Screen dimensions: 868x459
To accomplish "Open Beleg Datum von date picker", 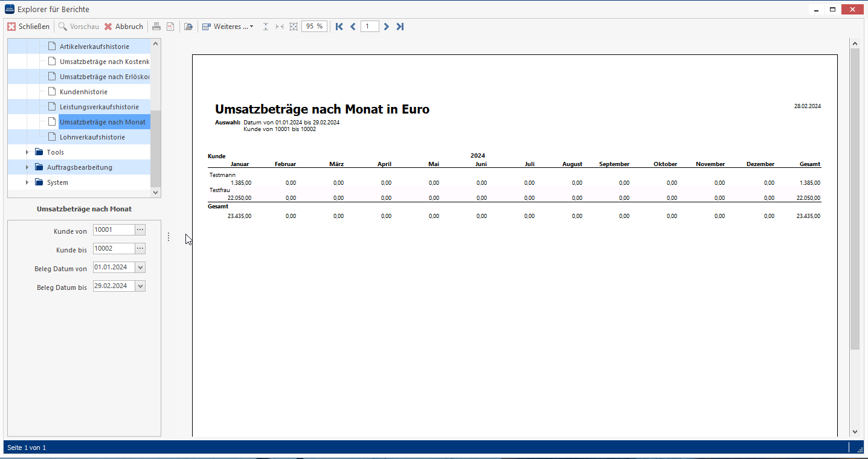I will tap(140, 268).
